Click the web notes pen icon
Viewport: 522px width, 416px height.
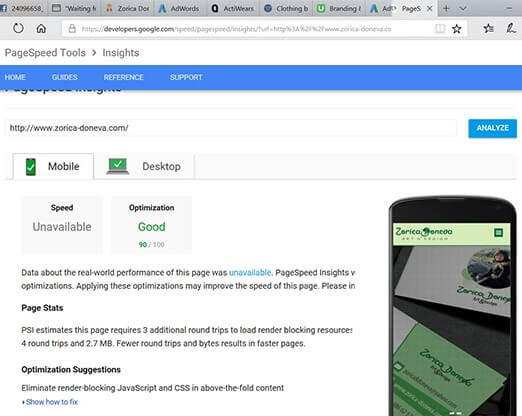(511, 28)
